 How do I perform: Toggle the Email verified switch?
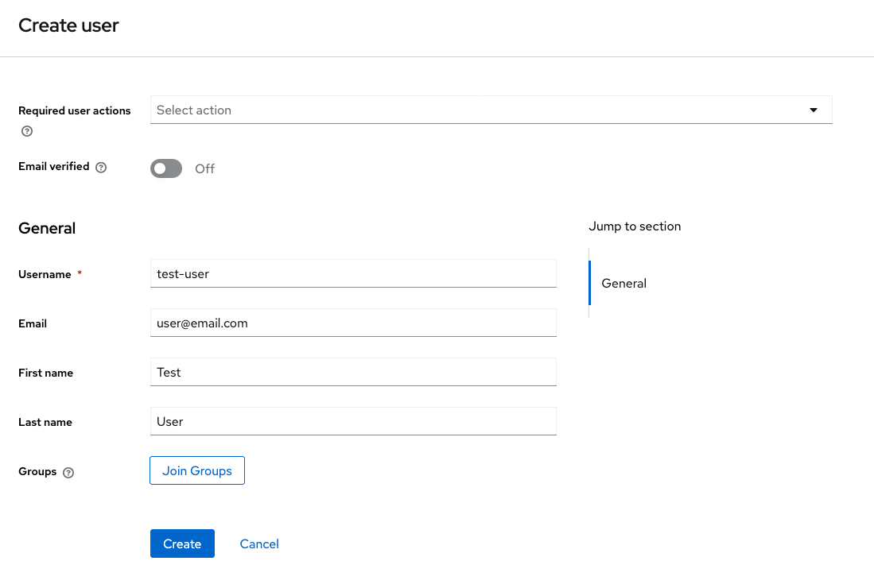point(166,168)
